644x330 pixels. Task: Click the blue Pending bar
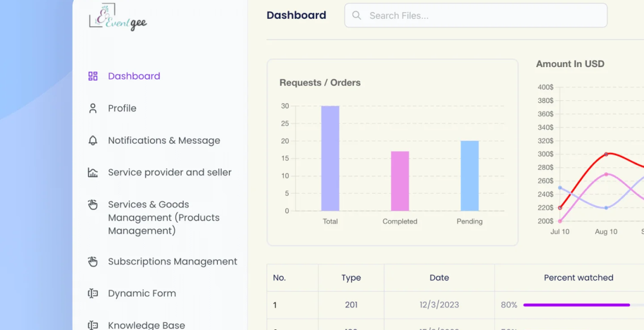coord(470,175)
